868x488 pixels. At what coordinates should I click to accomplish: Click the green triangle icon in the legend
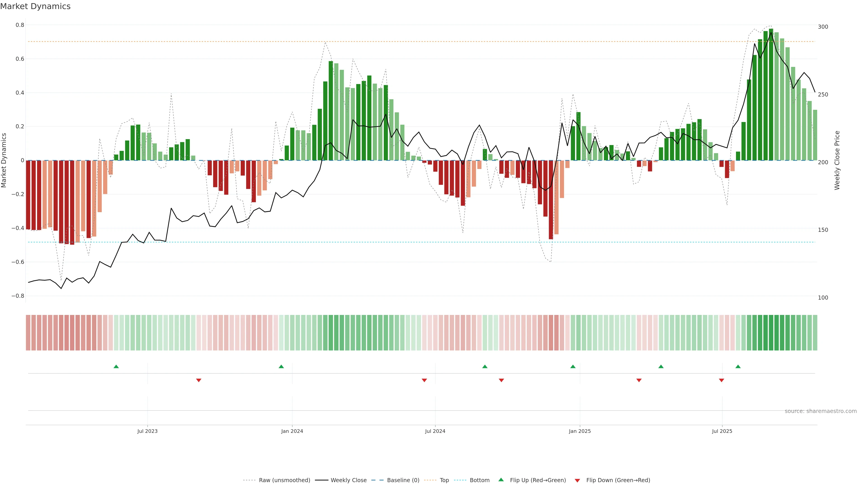[x=501, y=480]
